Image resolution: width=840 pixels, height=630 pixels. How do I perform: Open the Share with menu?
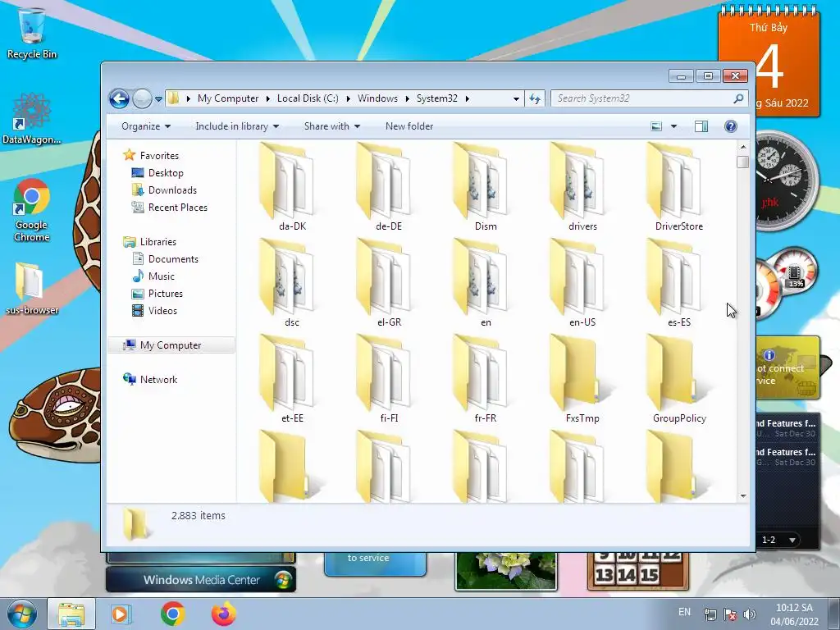[331, 126]
